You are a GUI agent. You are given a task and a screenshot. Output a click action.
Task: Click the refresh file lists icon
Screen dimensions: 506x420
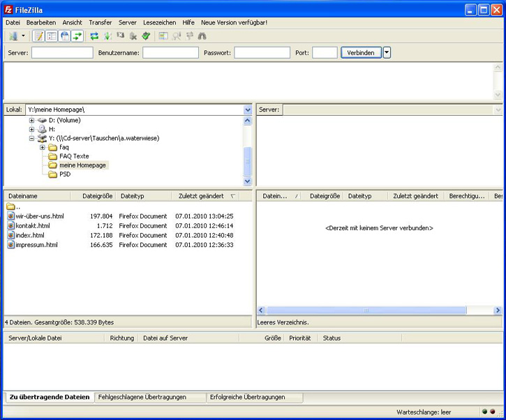[94, 36]
